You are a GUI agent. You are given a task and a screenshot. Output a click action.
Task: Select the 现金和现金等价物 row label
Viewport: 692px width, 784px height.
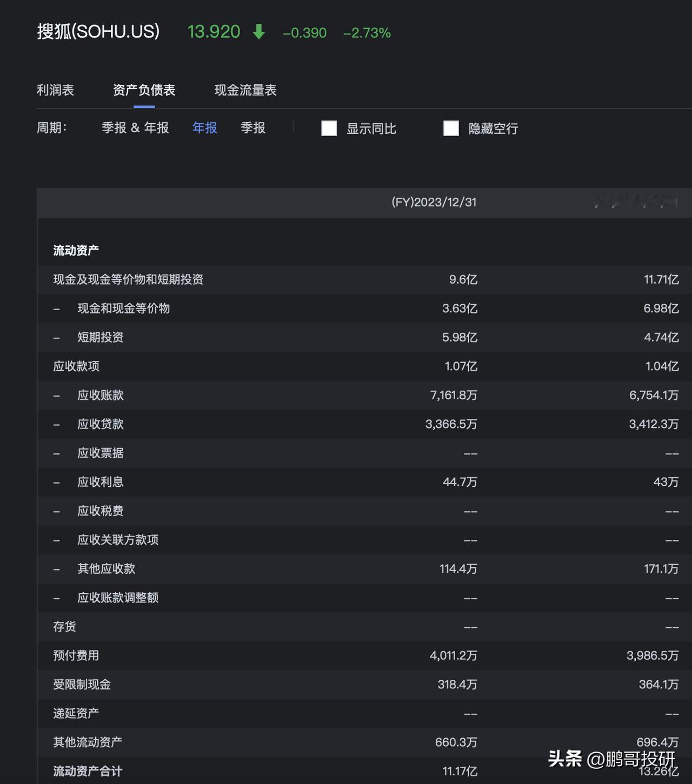coord(123,309)
